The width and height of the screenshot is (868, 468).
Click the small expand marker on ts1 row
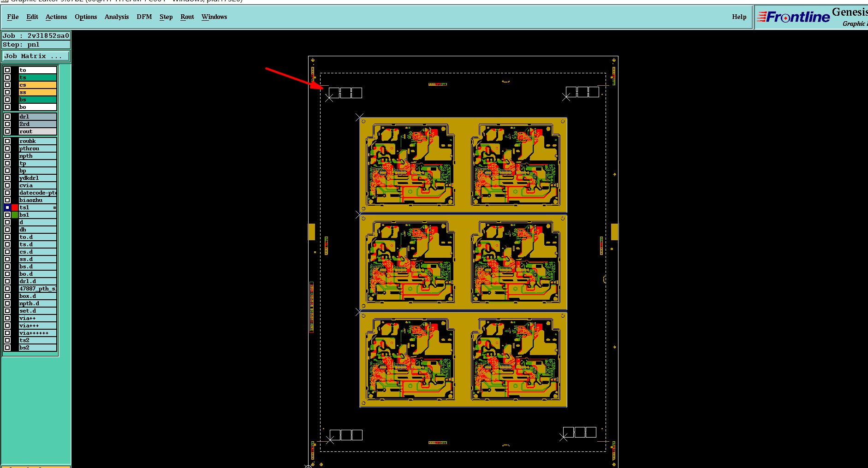pyautogui.click(x=54, y=207)
